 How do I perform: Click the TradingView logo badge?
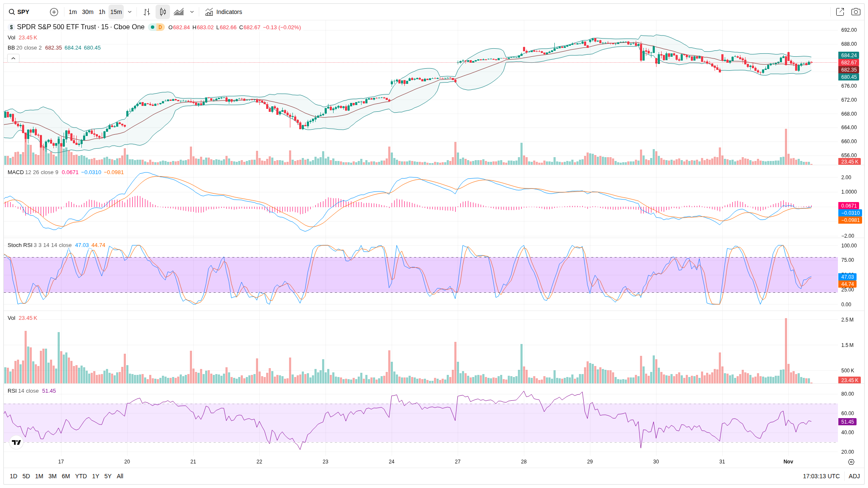tap(16, 442)
